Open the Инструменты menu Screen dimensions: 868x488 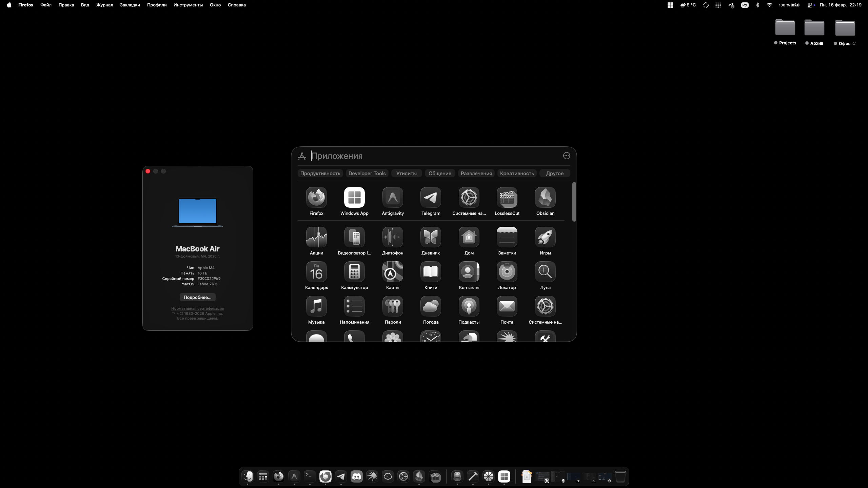(188, 5)
